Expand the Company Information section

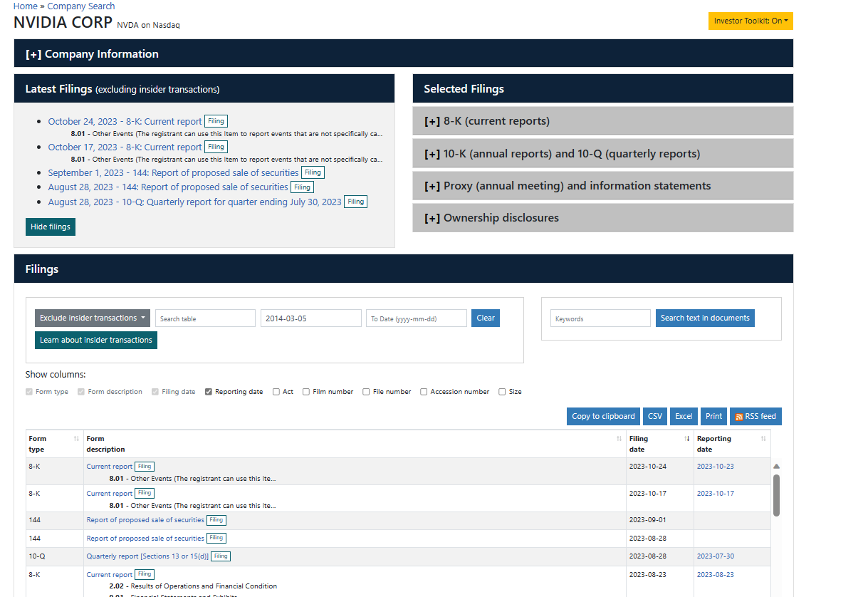tap(403, 53)
